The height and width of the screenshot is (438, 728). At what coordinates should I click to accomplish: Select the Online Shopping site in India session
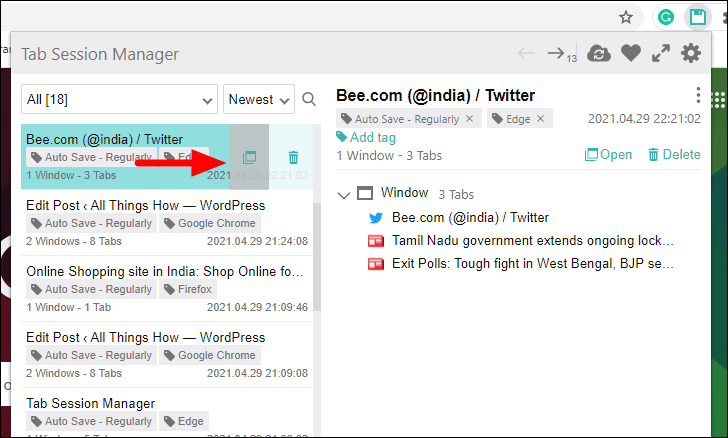pyautogui.click(x=167, y=288)
